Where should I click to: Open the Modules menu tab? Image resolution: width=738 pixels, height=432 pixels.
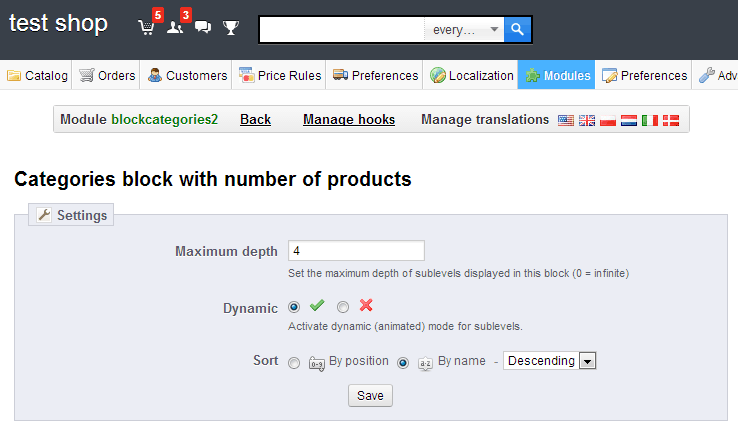pos(557,75)
